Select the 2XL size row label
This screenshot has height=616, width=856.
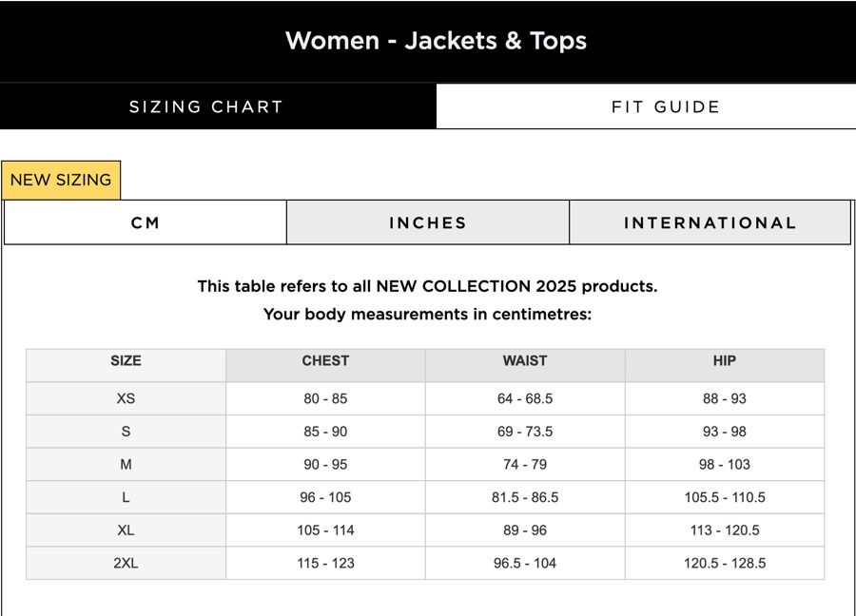[126, 564]
